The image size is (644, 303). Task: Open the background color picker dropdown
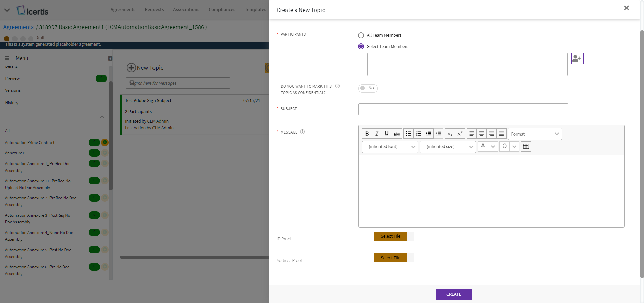[x=514, y=146]
